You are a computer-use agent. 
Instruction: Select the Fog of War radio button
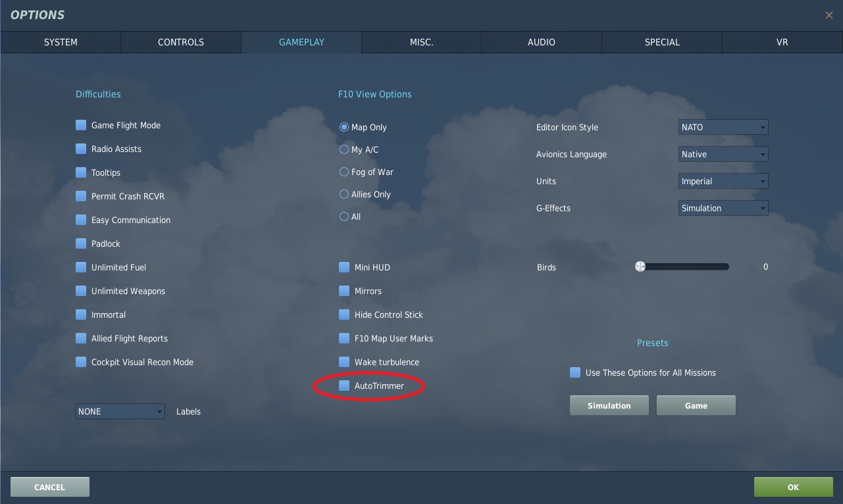click(x=344, y=172)
